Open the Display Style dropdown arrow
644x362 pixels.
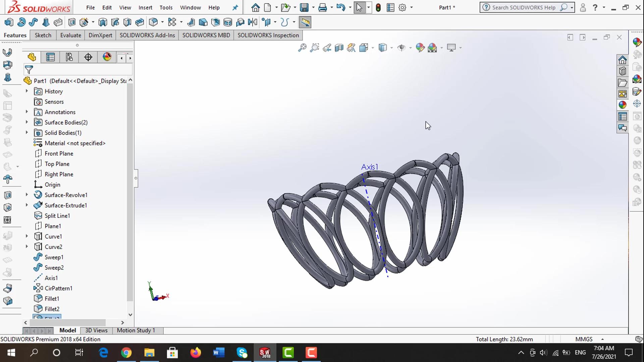click(391, 48)
